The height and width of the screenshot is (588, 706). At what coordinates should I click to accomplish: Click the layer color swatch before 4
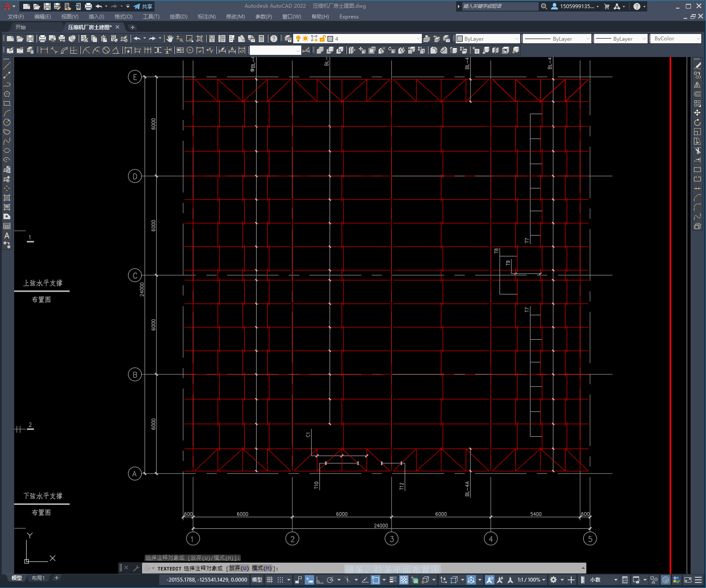click(x=330, y=39)
